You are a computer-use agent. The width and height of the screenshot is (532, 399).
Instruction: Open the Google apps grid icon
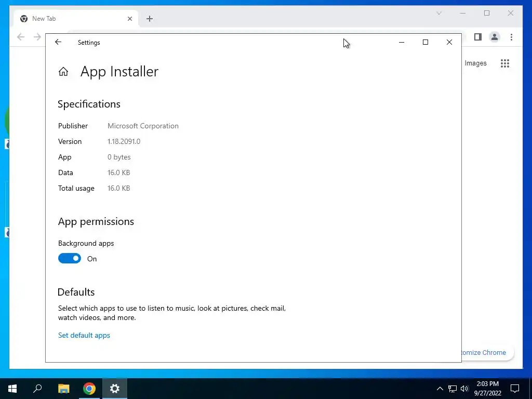[505, 63]
